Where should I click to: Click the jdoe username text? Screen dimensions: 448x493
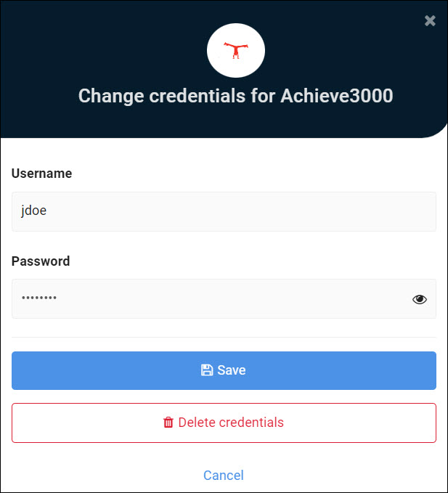pyautogui.click(x=33, y=211)
